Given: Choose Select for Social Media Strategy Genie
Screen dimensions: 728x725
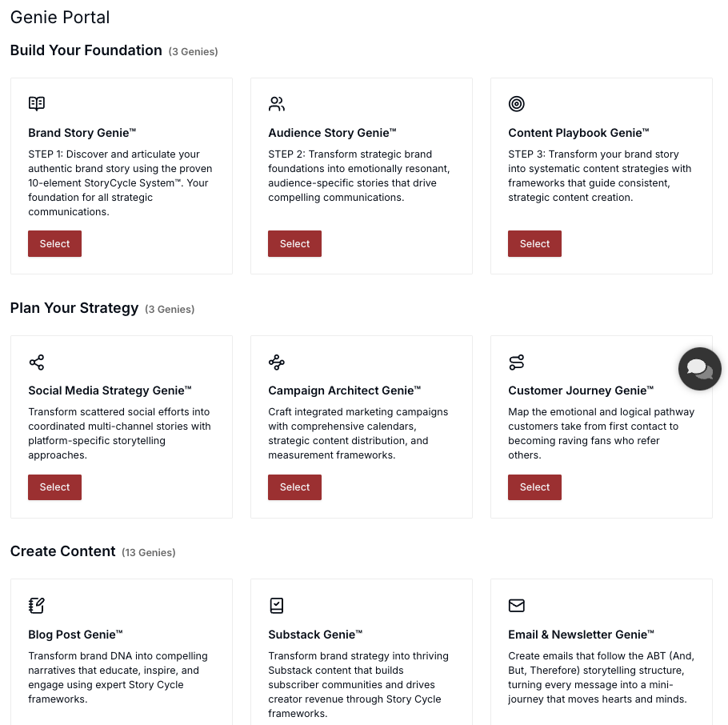Looking at the screenshot, I should tap(54, 487).
